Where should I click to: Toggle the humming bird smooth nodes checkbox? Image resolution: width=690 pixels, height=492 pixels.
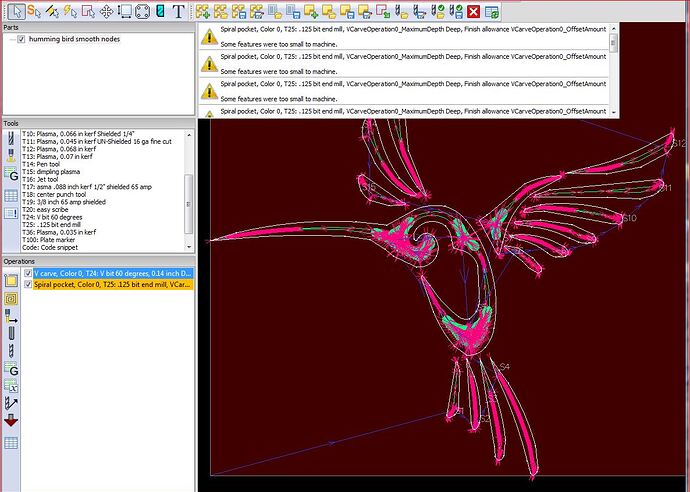[21, 39]
